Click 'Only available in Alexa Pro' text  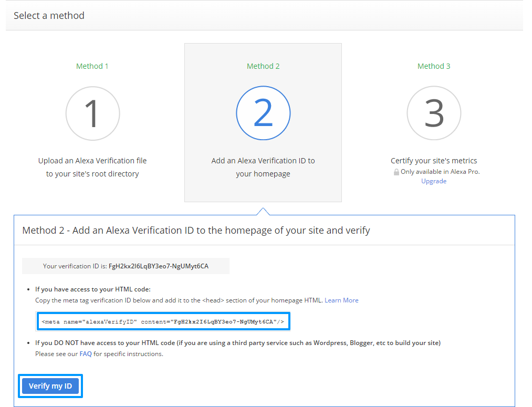pos(440,172)
